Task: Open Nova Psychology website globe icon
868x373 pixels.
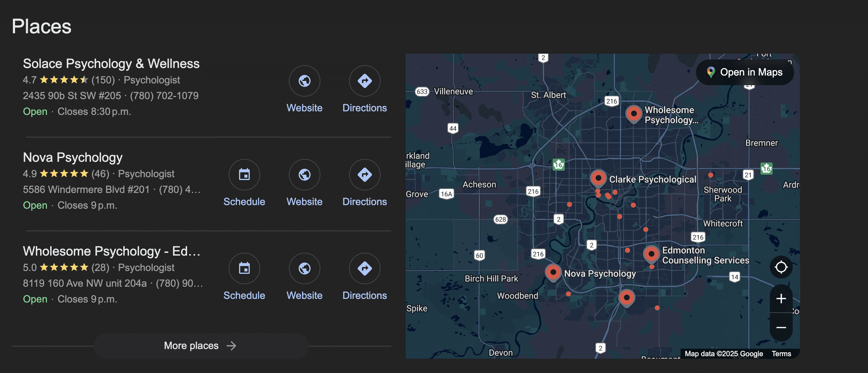Action: click(x=305, y=175)
